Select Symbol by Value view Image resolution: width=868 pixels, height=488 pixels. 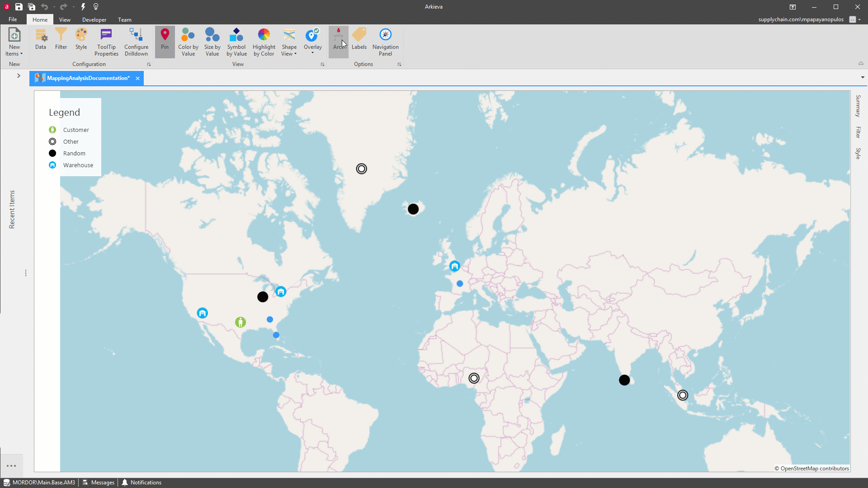236,42
